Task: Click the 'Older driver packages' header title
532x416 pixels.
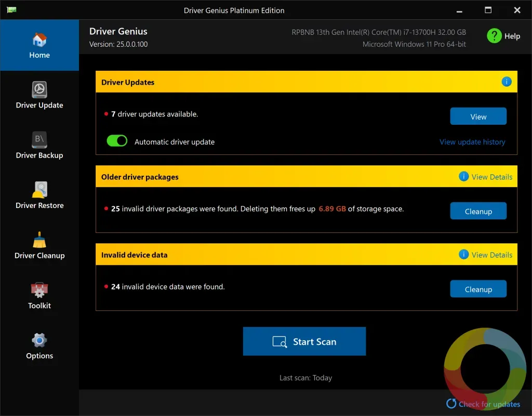Action: click(140, 177)
